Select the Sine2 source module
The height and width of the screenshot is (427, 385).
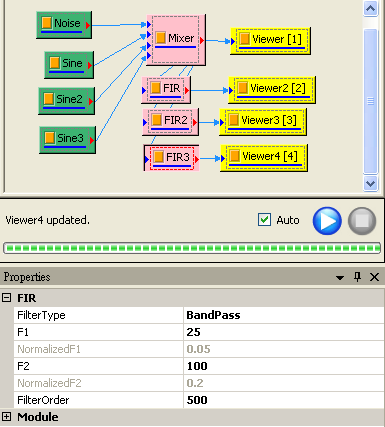click(x=66, y=101)
